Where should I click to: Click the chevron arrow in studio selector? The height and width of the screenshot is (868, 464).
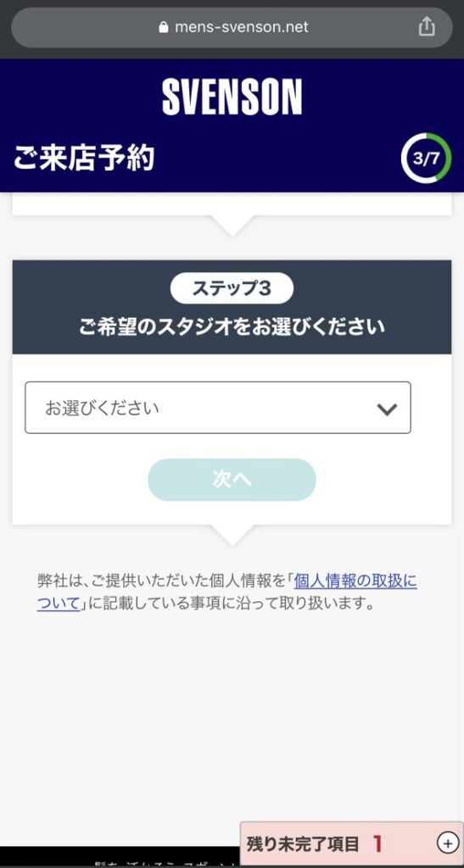387,409
